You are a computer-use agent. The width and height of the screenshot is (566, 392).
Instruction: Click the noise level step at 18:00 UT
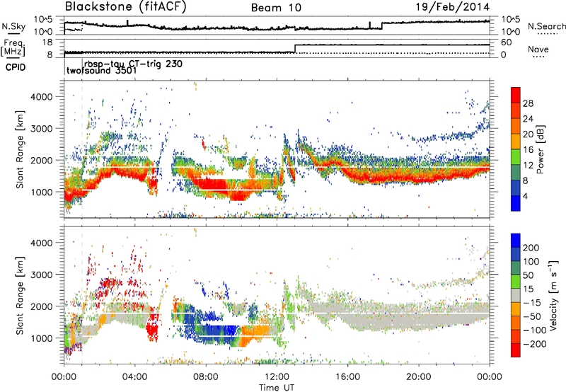point(382,25)
